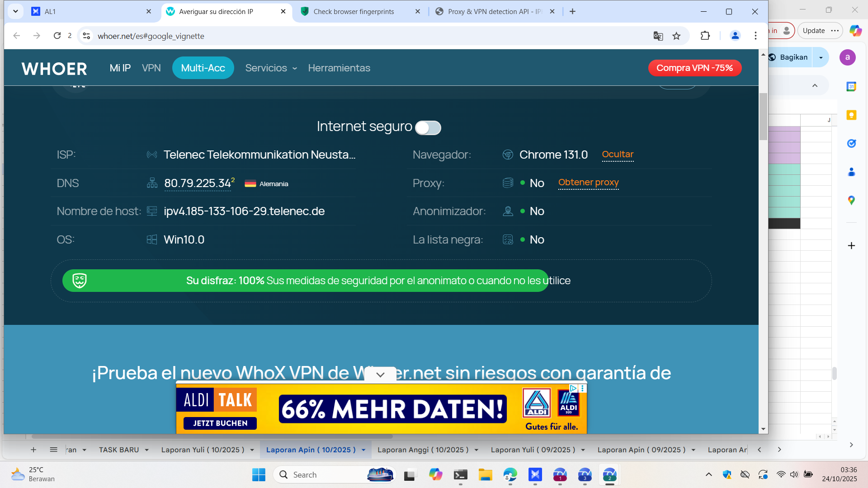The width and height of the screenshot is (868, 488).
Task: Open the Chrome Extensions puzzle icon
Action: click(x=705, y=36)
